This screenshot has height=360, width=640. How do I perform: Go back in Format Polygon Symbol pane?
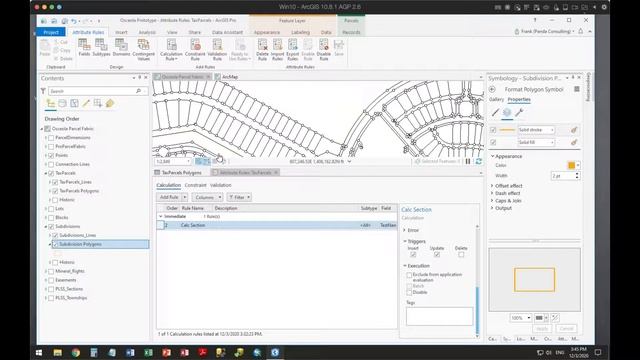pyautogui.click(x=492, y=89)
